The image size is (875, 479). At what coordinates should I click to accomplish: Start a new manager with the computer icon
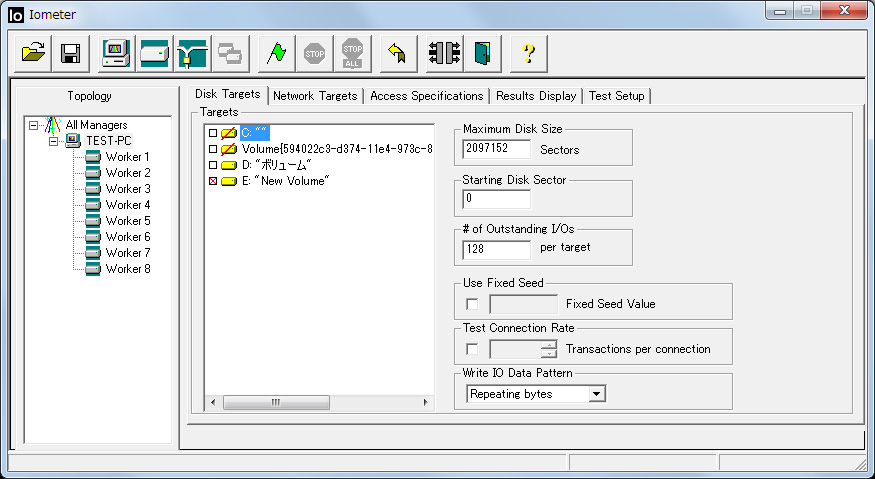pyautogui.click(x=117, y=54)
